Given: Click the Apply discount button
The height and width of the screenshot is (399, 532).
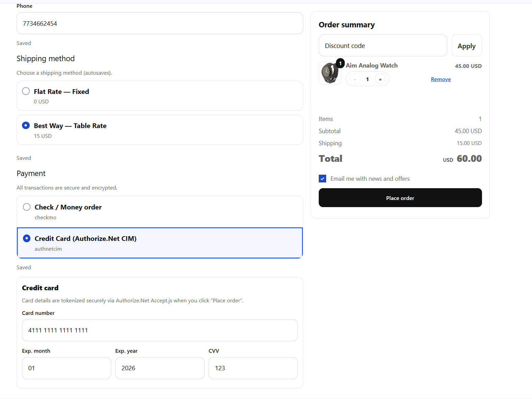Looking at the screenshot, I should pos(466,46).
